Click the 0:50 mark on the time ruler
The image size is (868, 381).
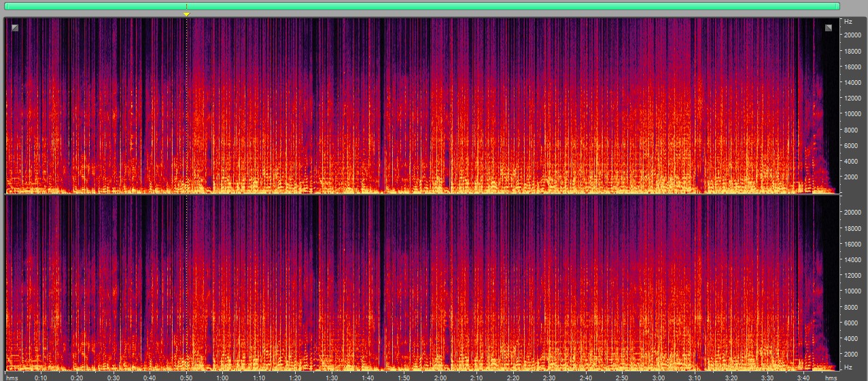186,378
